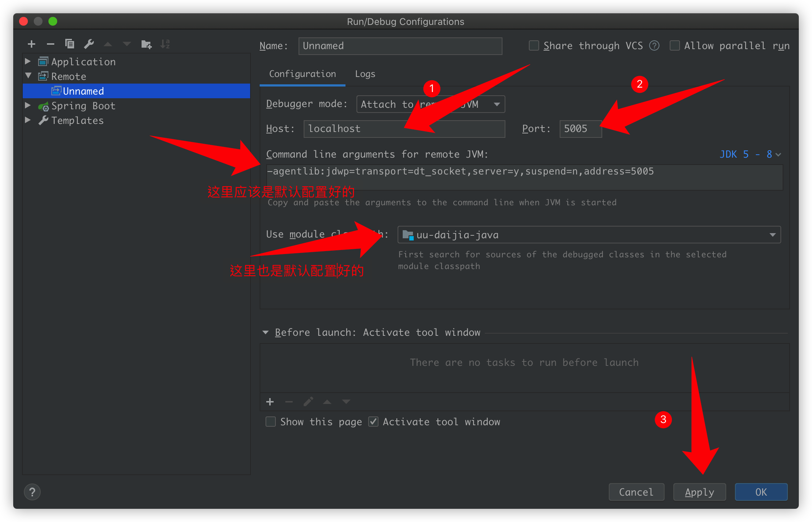Open the Debugger mode dropdown
The image size is (812, 522).
pyautogui.click(x=431, y=104)
